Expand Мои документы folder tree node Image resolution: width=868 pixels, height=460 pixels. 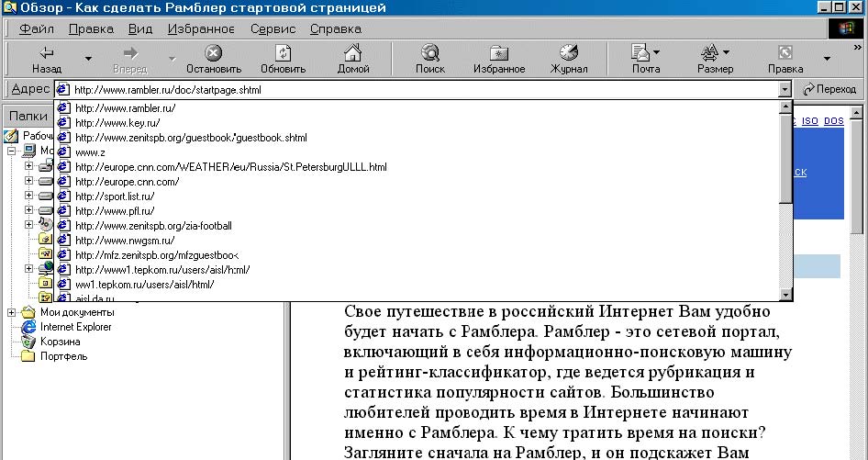point(11,312)
